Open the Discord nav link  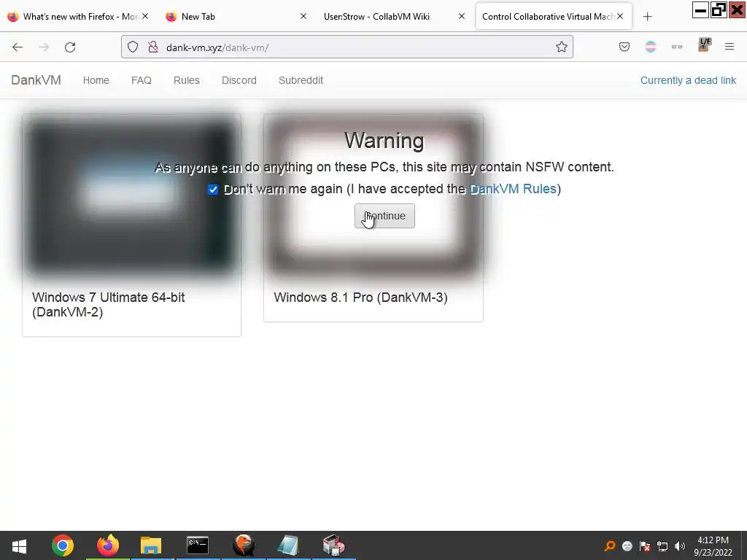[239, 80]
